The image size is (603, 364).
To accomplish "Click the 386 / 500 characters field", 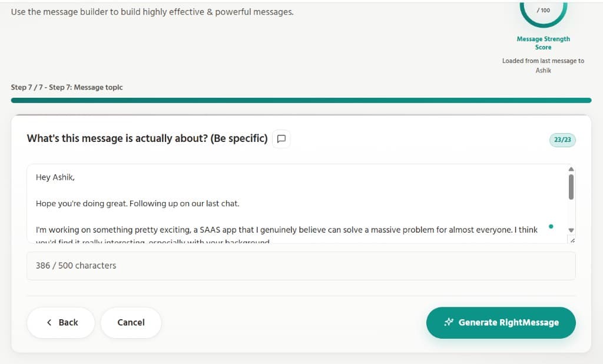I will click(x=300, y=266).
